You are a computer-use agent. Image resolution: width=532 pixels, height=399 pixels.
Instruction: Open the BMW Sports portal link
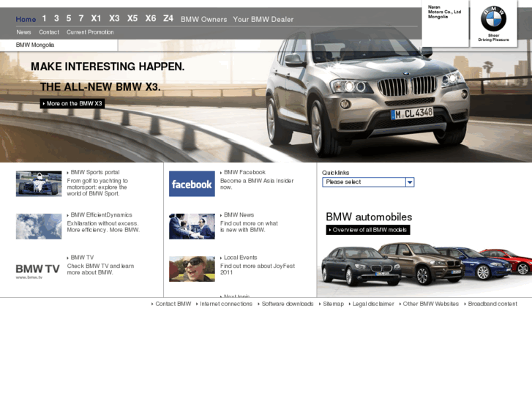point(95,173)
